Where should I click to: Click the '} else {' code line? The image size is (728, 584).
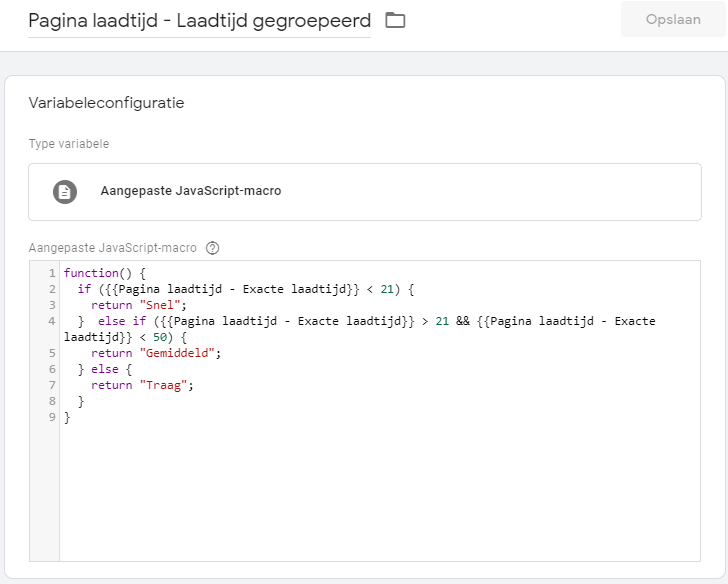[x=105, y=369]
